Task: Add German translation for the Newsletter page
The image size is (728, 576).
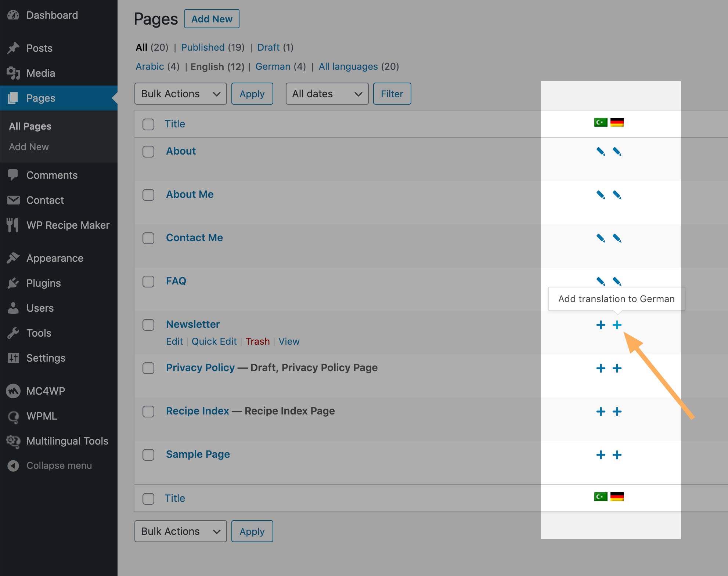Action: 617,325
